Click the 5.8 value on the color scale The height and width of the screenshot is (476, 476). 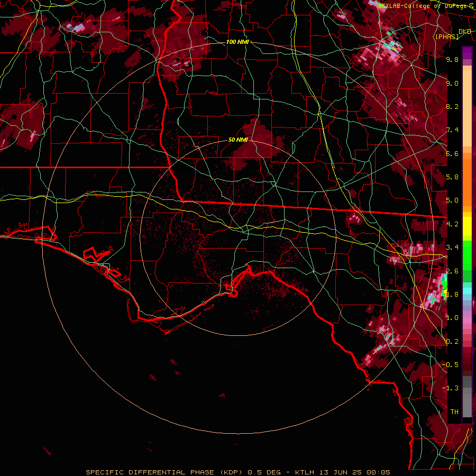click(x=452, y=177)
